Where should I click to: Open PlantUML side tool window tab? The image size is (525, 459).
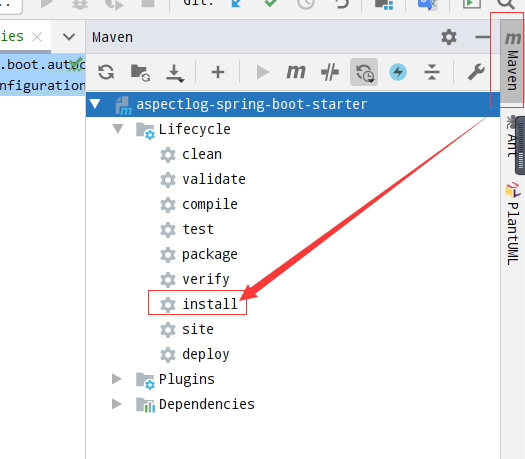click(512, 224)
